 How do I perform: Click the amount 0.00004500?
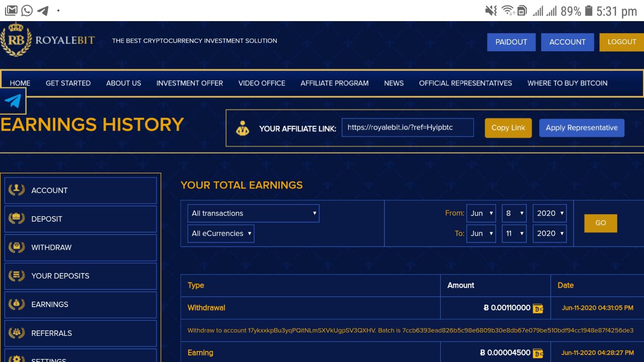[505, 353]
